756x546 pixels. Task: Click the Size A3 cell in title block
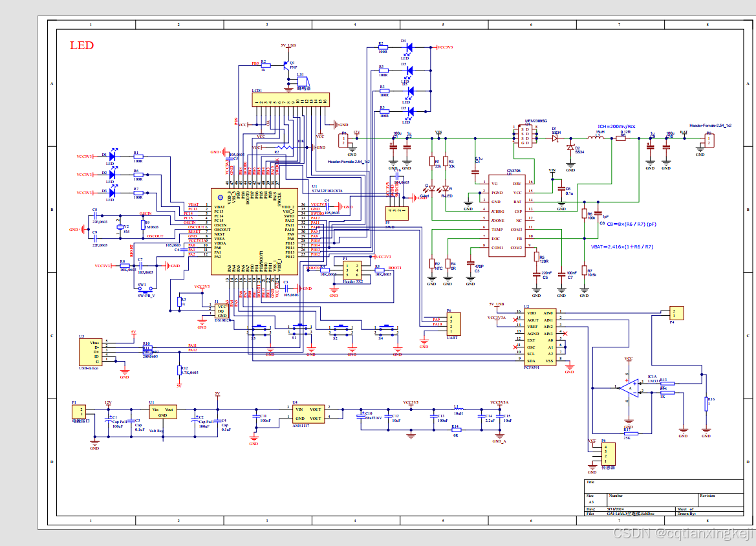click(x=596, y=499)
